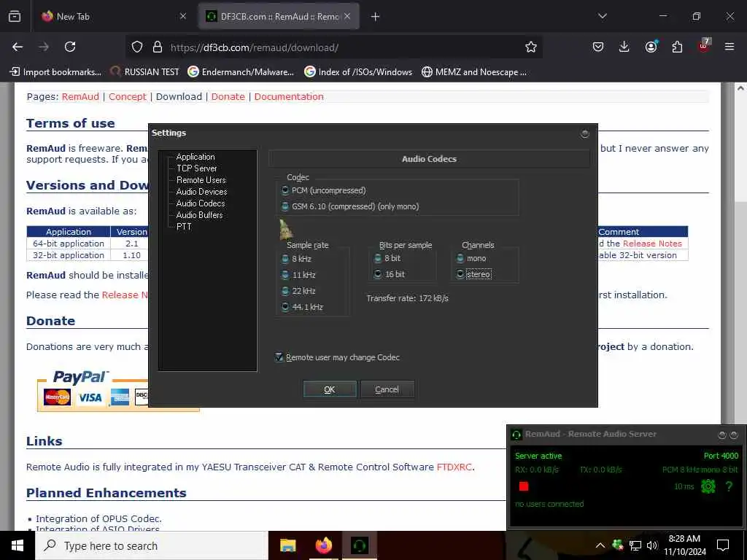Open the Firefox hamburger application menu

point(729,47)
